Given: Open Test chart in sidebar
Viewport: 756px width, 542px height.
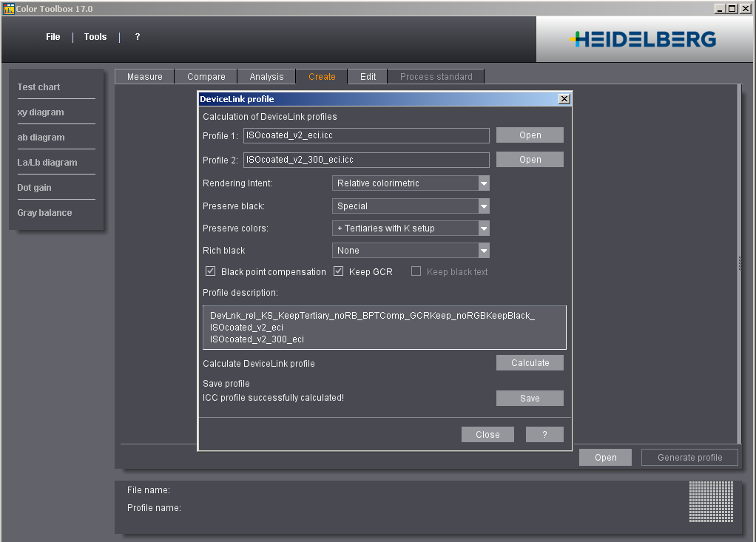Looking at the screenshot, I should click(38, 87).
